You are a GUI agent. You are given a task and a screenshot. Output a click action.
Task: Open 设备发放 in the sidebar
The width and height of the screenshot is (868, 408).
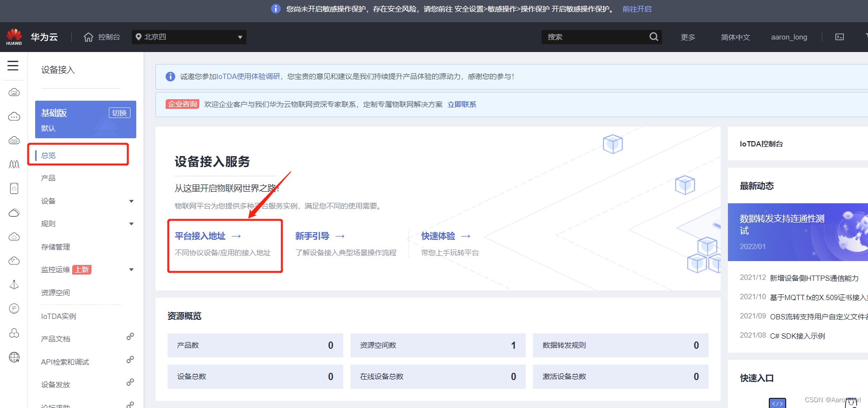tap(56, 385)
